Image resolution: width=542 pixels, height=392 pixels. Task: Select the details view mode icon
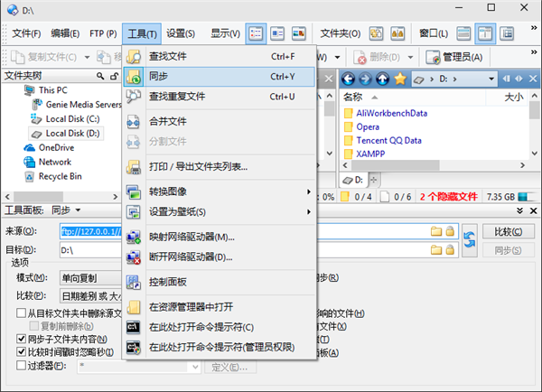(256, 33)
